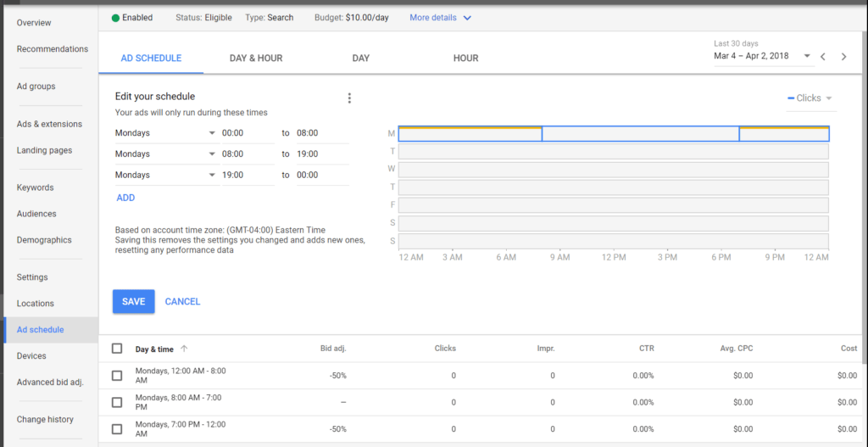Click Budget: $10.00/day text
Image resolution: width=868 pixels, height=447 pixels.
click(352, 18)
